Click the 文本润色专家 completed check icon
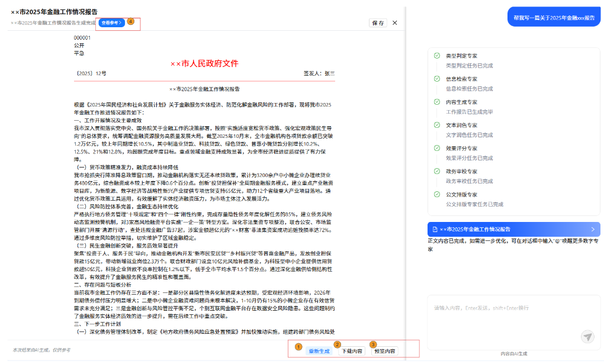The image size is (604, 364). pos(437,125)
